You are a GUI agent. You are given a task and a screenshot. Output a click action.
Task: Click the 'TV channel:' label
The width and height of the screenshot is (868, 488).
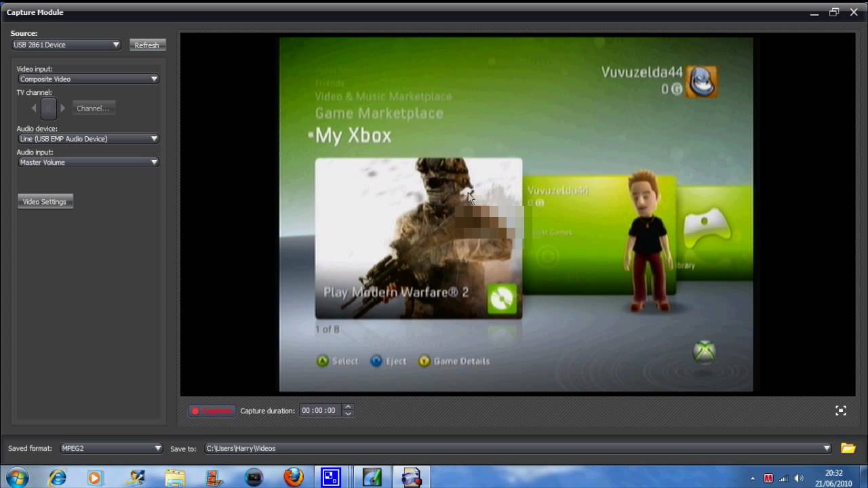pyautogui.click(x=35, y=92)
